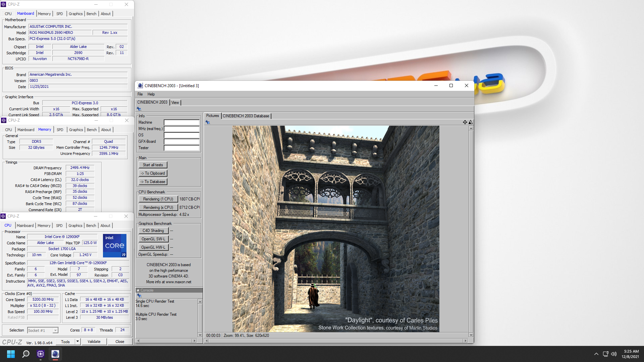The height and width of the screenshot is (362, 644).
Task: Run the C4D Shading benchmark
Action: pyautogui.click(x=153, y=231)
